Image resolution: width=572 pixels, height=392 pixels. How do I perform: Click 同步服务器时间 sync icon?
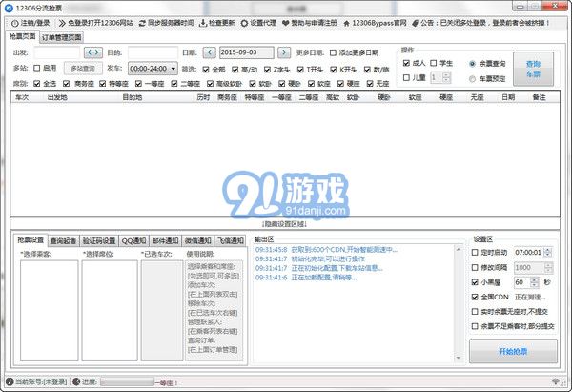(x=142, y=23)
